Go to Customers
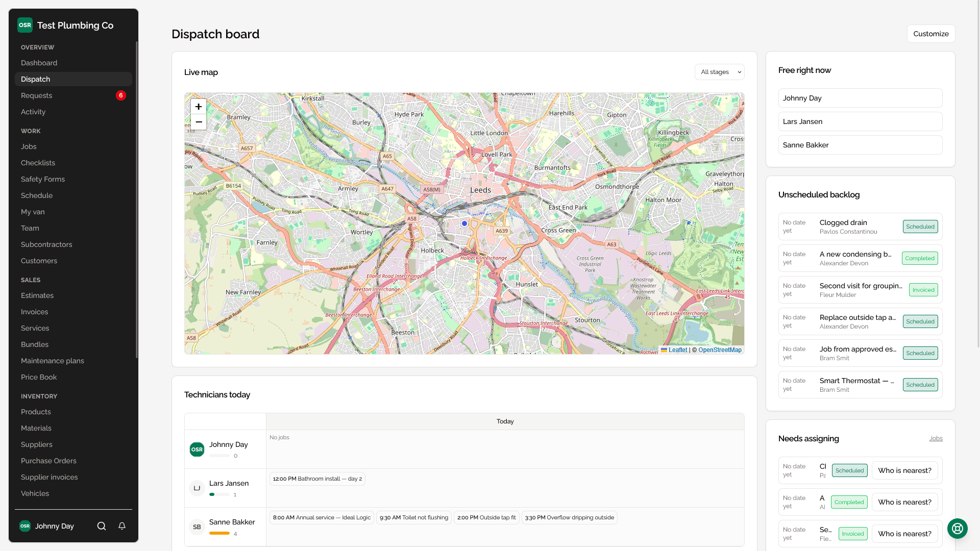Screen dimensions: 980x551 pos(73,261)
